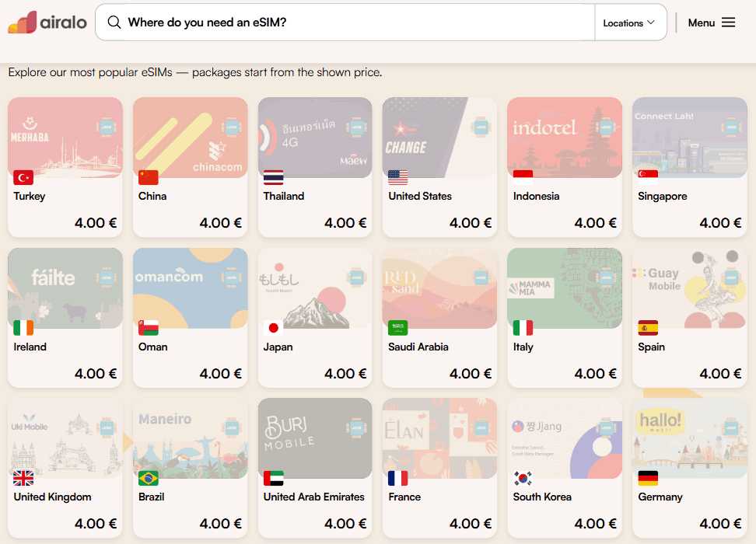
Task: Click the Brazil flag icon
Action: [x=148, y=479]
